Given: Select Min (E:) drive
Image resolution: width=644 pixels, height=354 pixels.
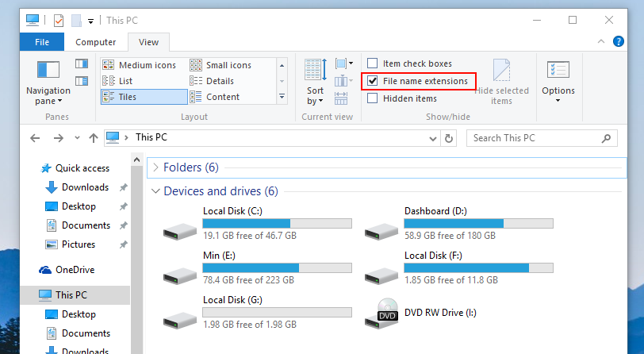Looking at the screenshot, I should point(257,268).
